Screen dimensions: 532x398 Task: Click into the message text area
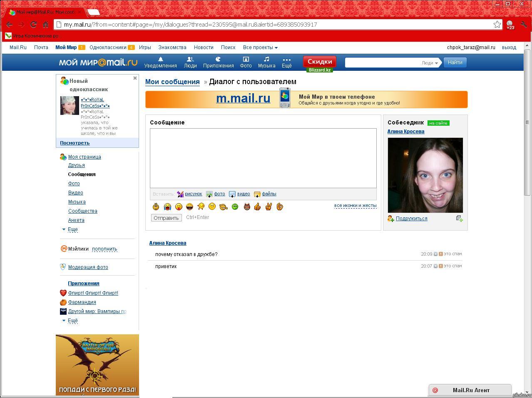click(x=263, y=158)
